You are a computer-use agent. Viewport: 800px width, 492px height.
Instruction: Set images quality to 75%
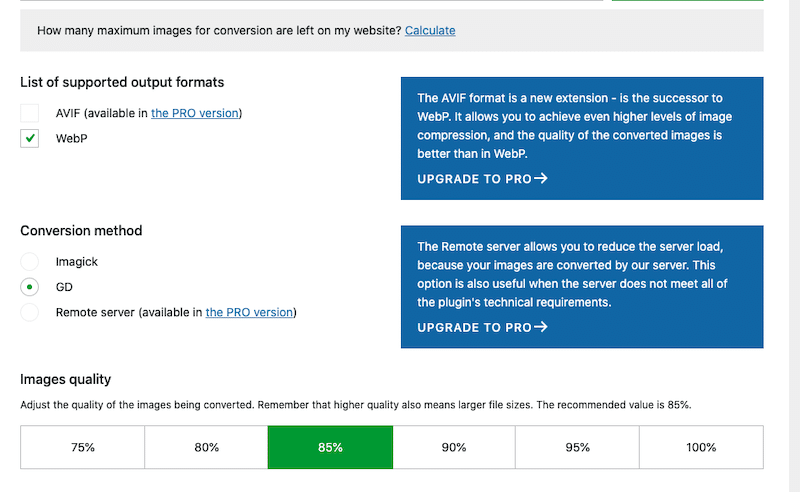click(x=83, y=447)
